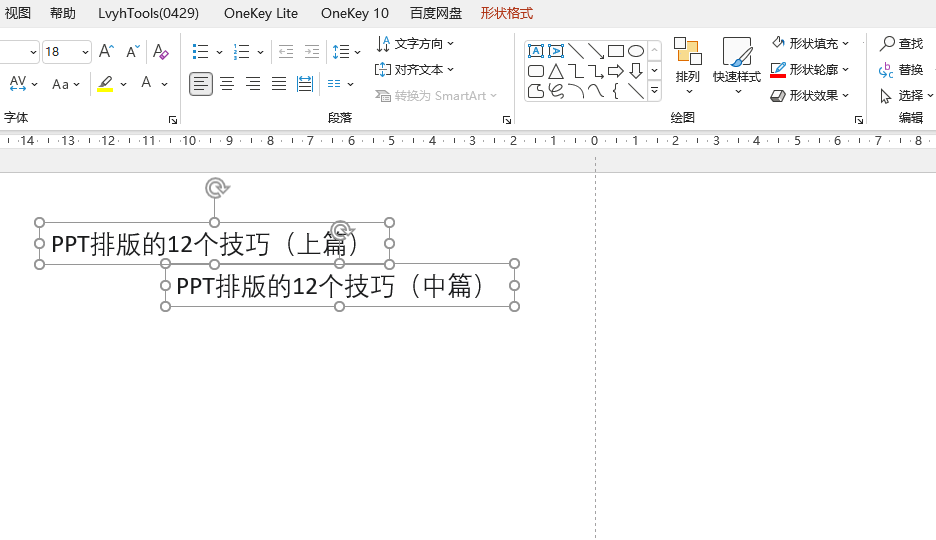Open the 选择 select menu

tap(906, 95)
